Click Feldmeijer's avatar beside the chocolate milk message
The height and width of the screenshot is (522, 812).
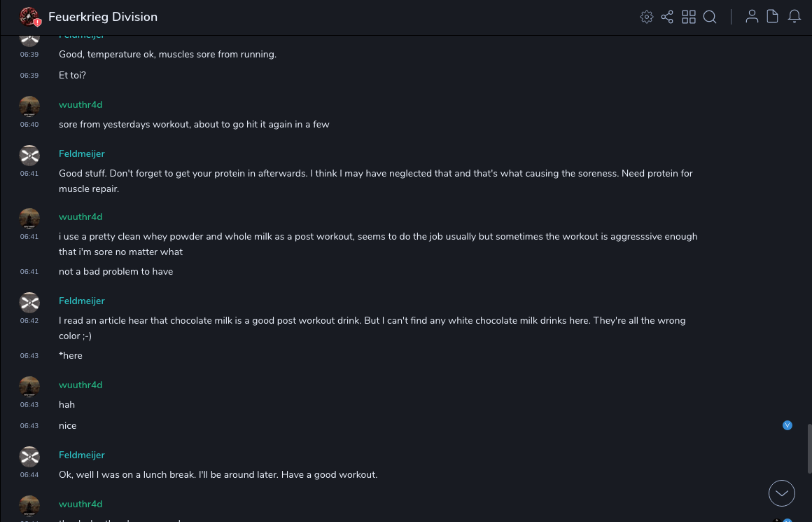tap(29, 303)
